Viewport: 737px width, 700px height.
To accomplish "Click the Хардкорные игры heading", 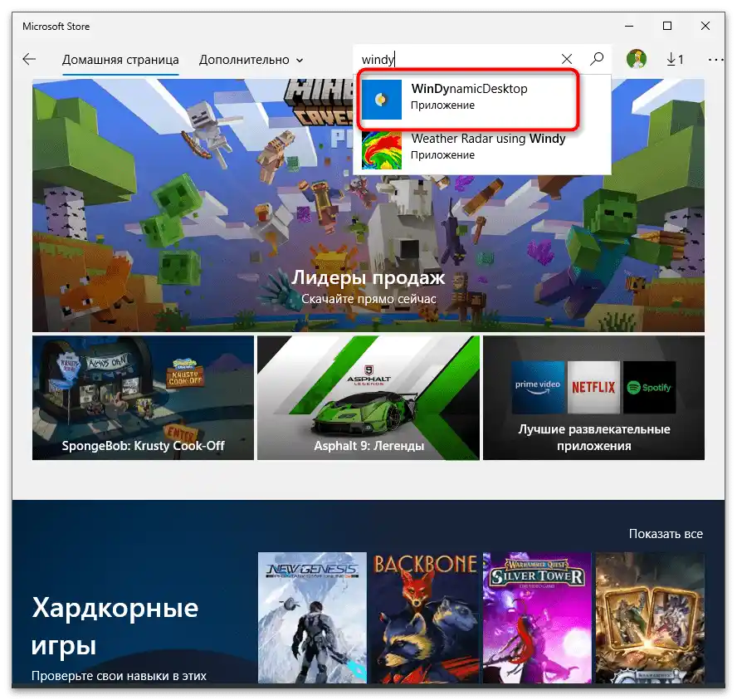I will tap(115, 626).
